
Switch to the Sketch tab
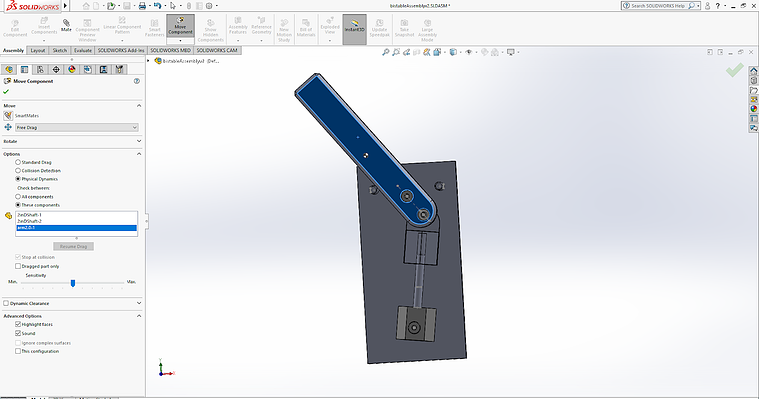(x=60, y=50)
